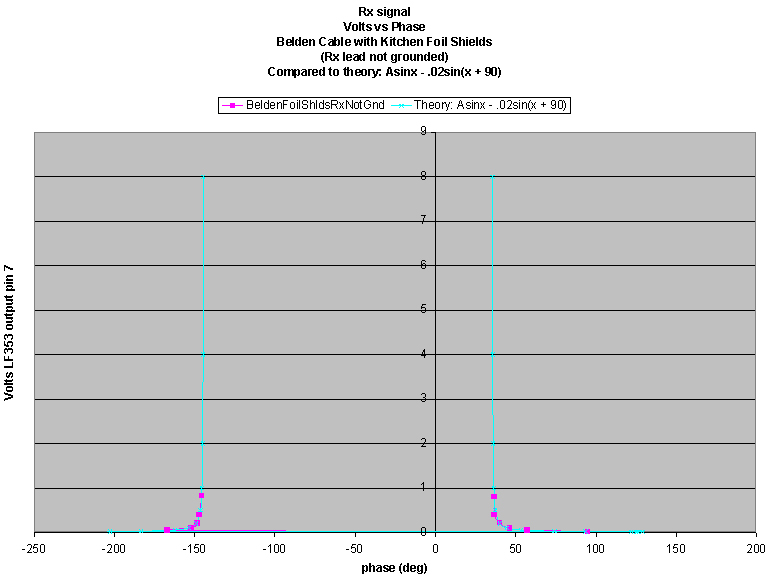Click the cyan theory spike near 35 degrees

(x=492, y=335)
